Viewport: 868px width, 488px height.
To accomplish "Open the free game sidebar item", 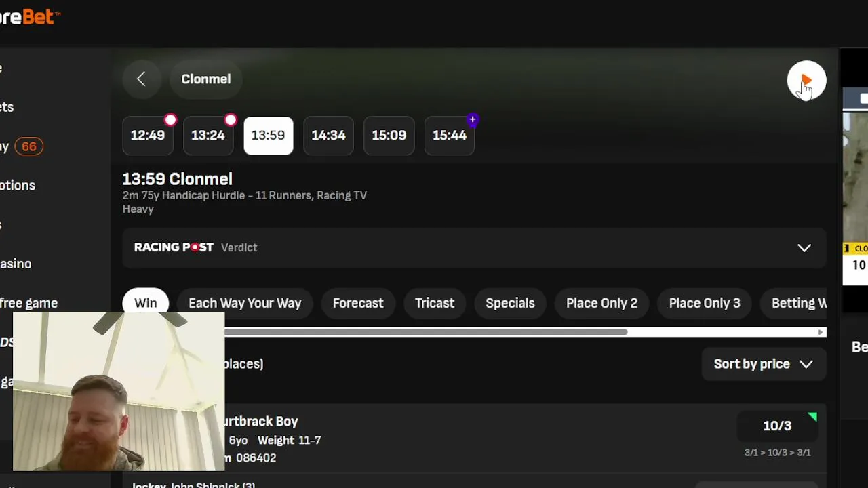I will coord(28,303).
